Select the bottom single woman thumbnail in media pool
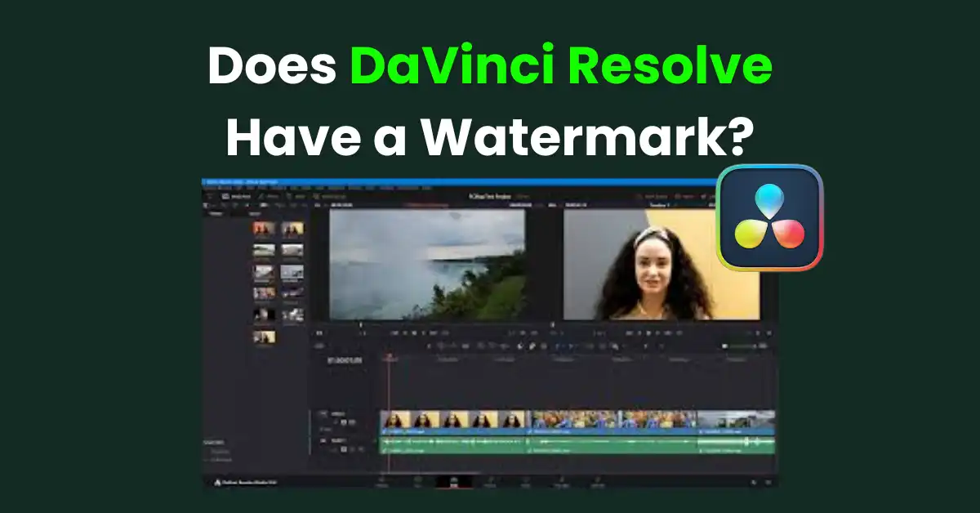980x513 pixels. pyautogui.click(x=264, y=337)
